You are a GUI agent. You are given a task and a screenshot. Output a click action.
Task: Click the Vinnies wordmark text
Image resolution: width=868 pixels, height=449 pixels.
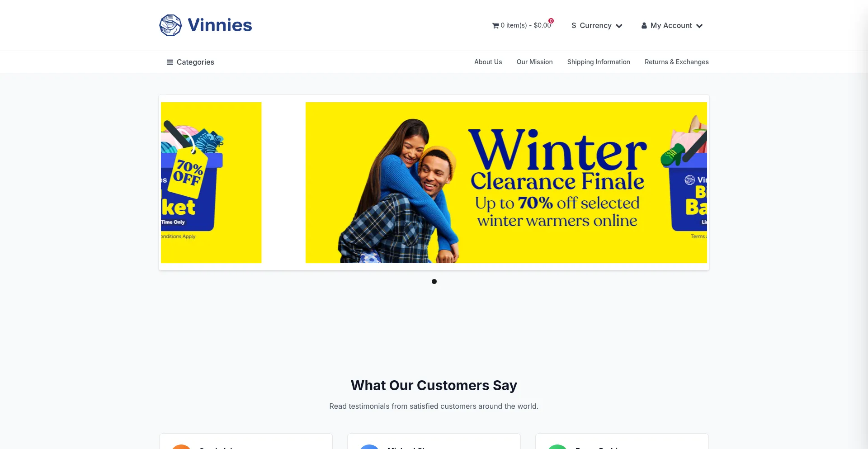click(x=220, y=25)
